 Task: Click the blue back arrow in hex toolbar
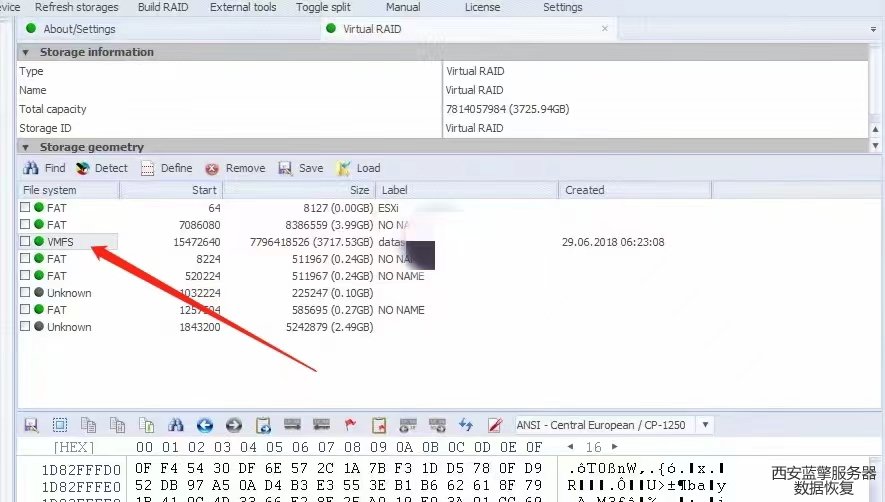(x=205, y=425)
